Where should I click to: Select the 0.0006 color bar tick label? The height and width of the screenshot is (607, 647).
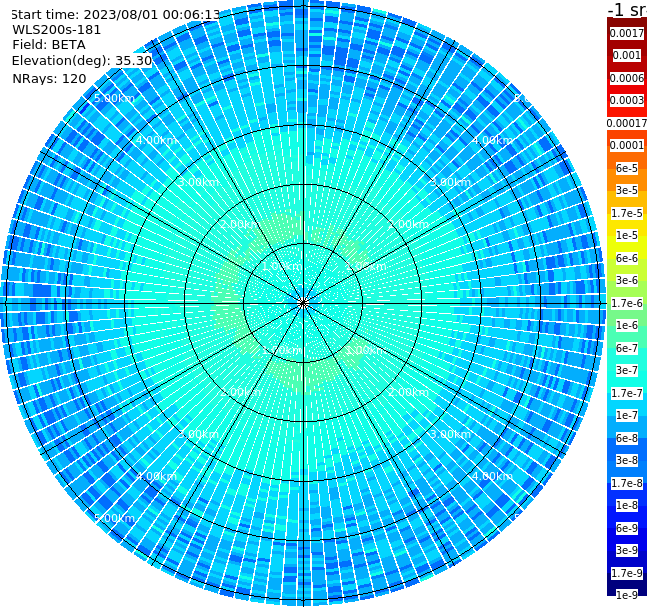point(627,78)
